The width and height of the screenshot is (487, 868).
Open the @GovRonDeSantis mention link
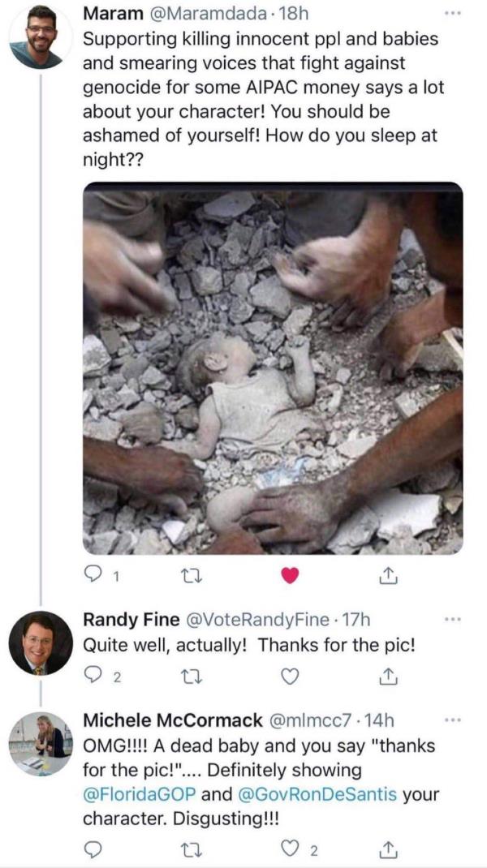pyautogui.click(x=318, y=795)
